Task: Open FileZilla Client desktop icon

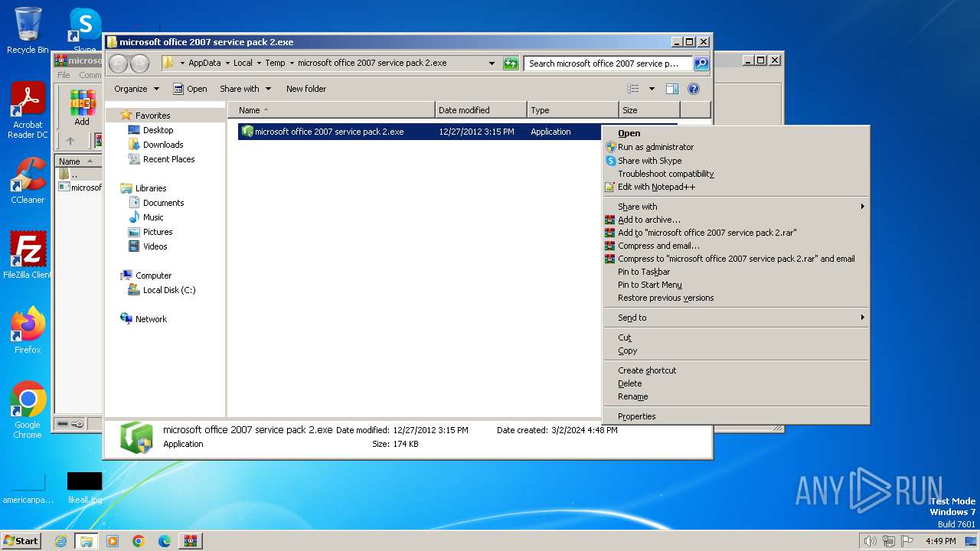Action: 28,255
